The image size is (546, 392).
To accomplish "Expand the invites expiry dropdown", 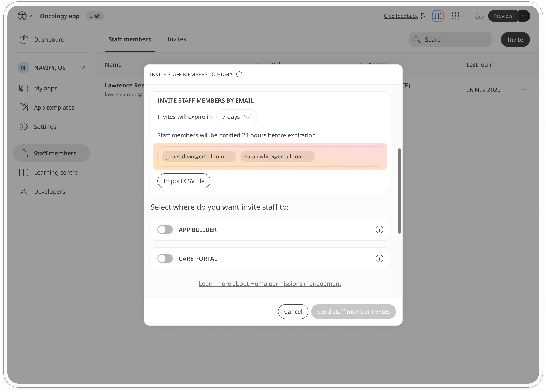I will click(x=237, y=116).
